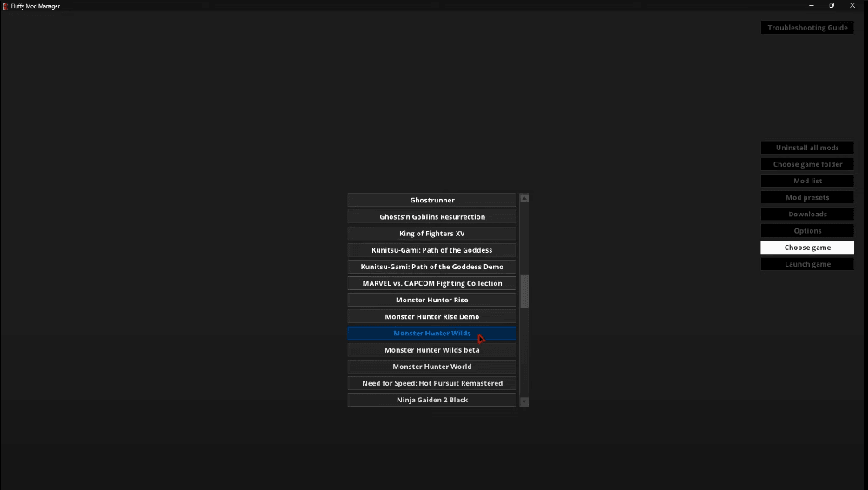The width and height of the screenshot is (868, 490).
Task: Pick King of Fighters XV
Action: [x=431, y=234]
